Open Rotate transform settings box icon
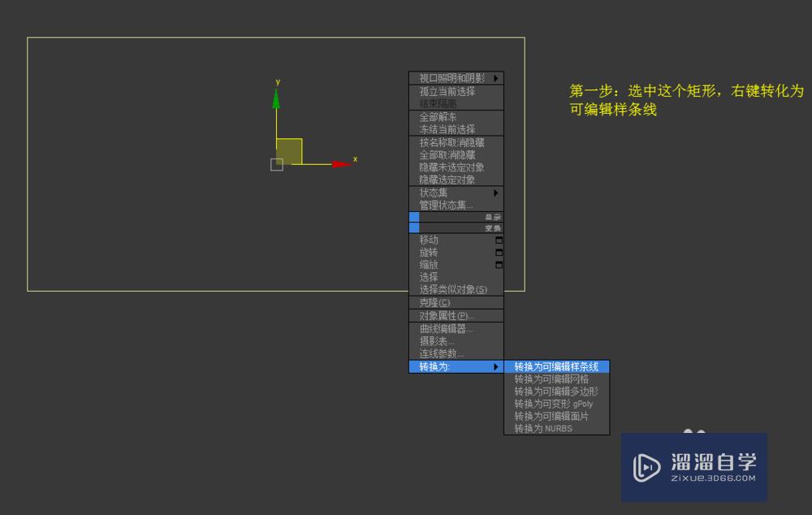The height and width of the screenshot is (515, 812). (499, 253)
